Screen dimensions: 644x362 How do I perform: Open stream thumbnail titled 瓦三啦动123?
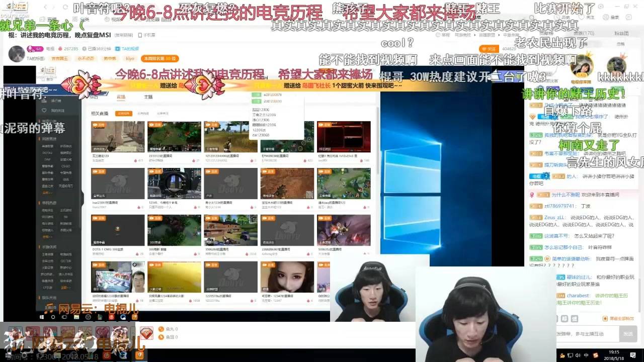pos(118,136)
